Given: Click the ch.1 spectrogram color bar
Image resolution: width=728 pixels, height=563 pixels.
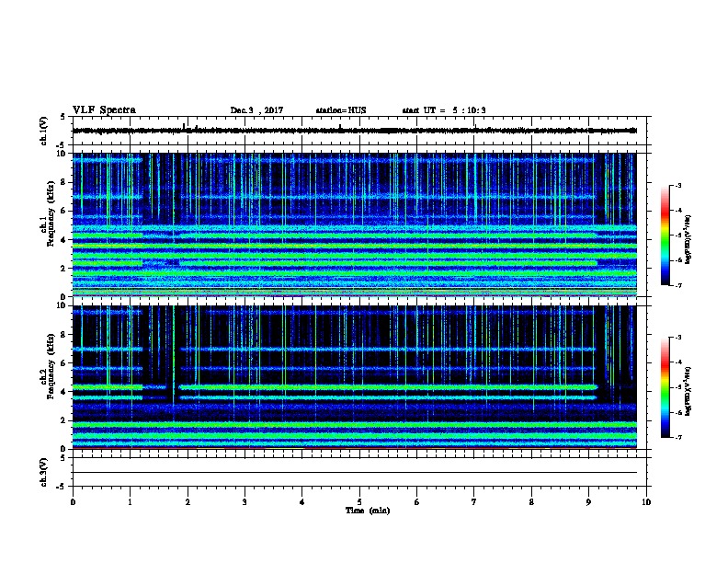Looking at the screenshot, I should [665, 236].
